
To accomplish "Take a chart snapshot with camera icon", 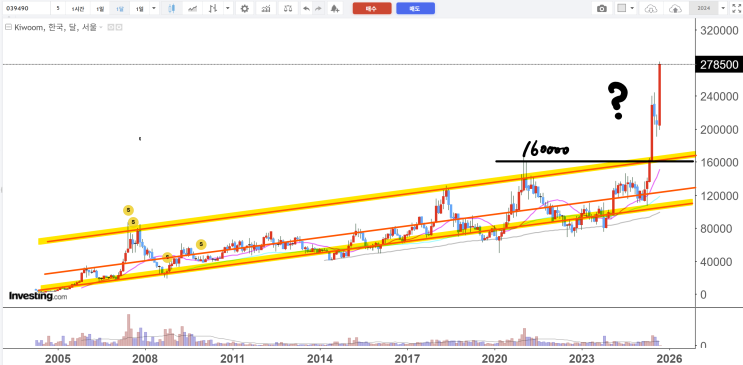I will pos(602,9).
